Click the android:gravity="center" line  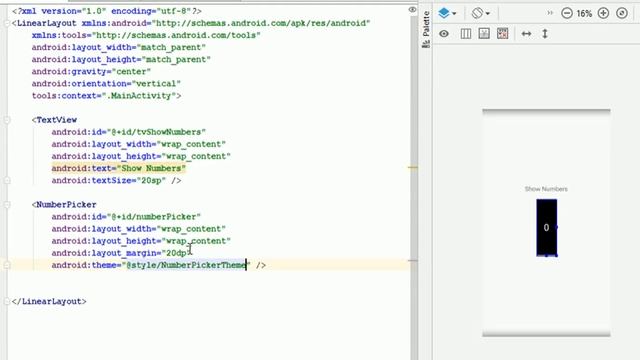(91, 72)
